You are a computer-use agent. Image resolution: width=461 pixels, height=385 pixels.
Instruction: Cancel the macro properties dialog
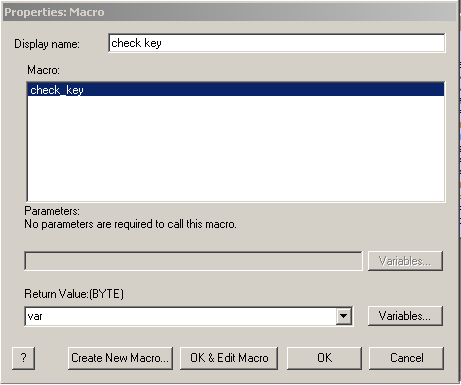406,358
